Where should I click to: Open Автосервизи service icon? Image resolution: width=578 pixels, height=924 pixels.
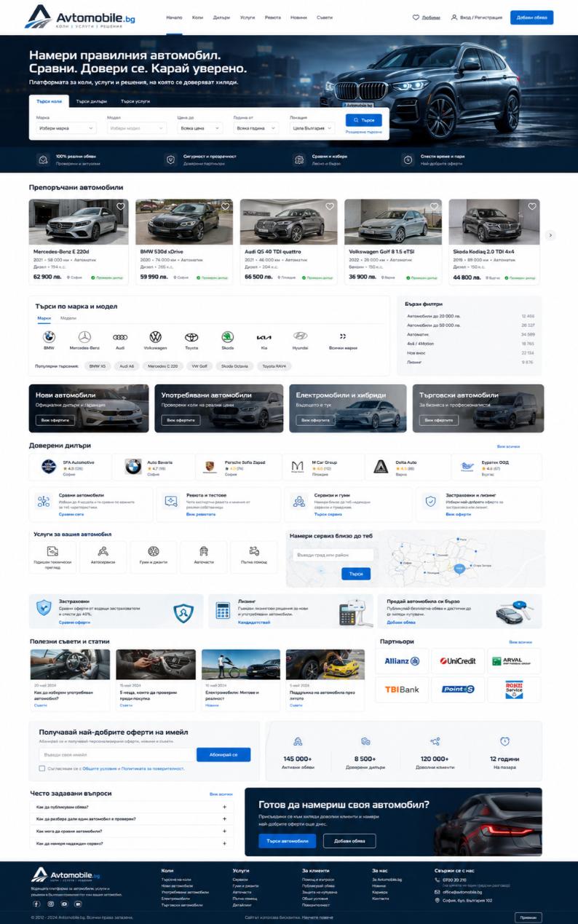103,551
